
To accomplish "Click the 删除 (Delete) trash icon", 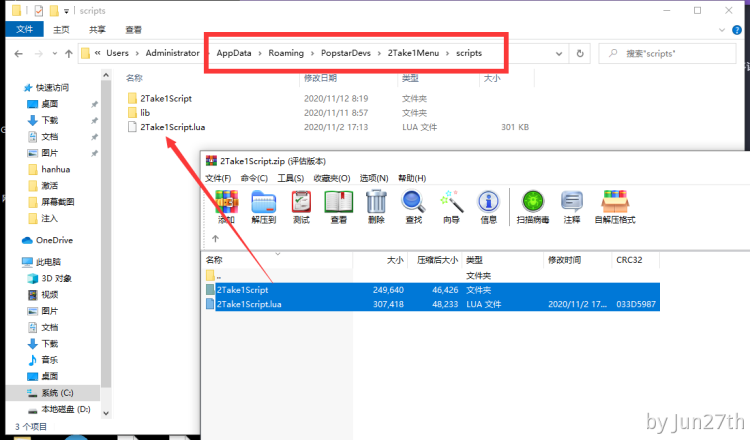I will tap(376, 205).
